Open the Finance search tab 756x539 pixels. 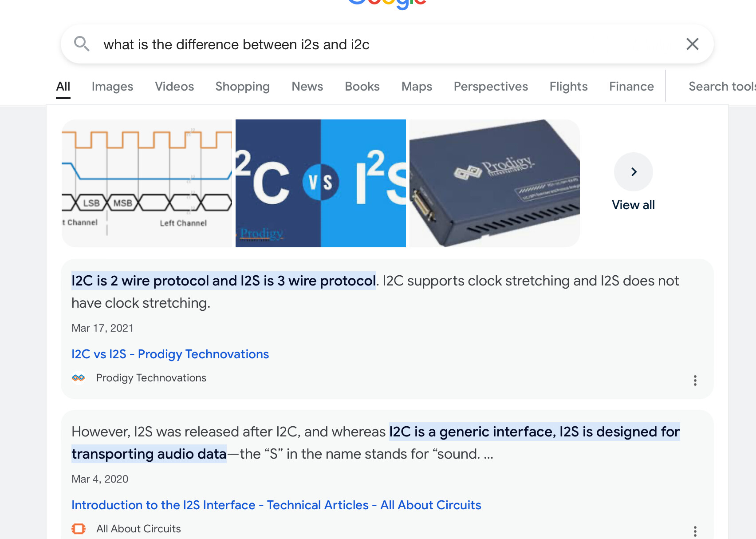[x=631, y=87]
